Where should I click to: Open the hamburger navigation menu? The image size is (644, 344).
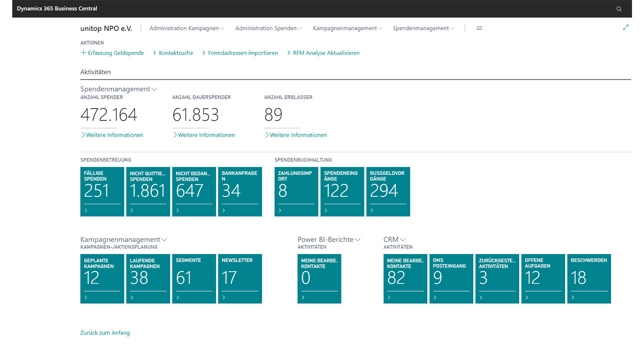click(x=479, y=28)
